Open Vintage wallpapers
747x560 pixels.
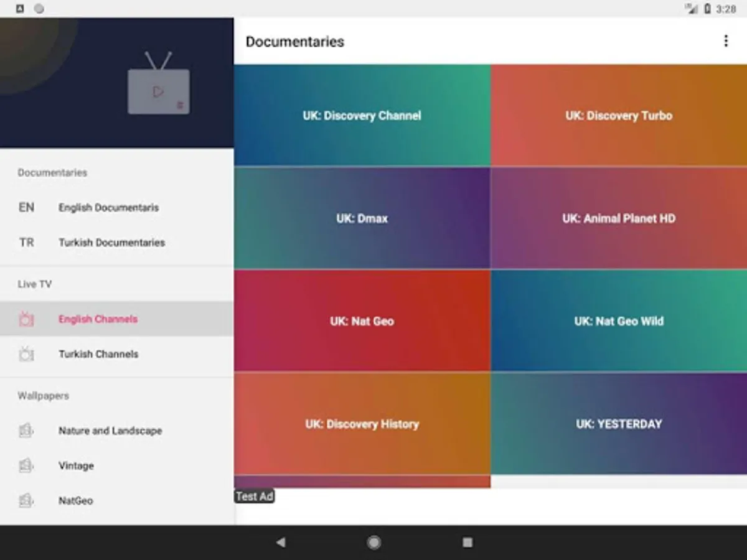117,465
